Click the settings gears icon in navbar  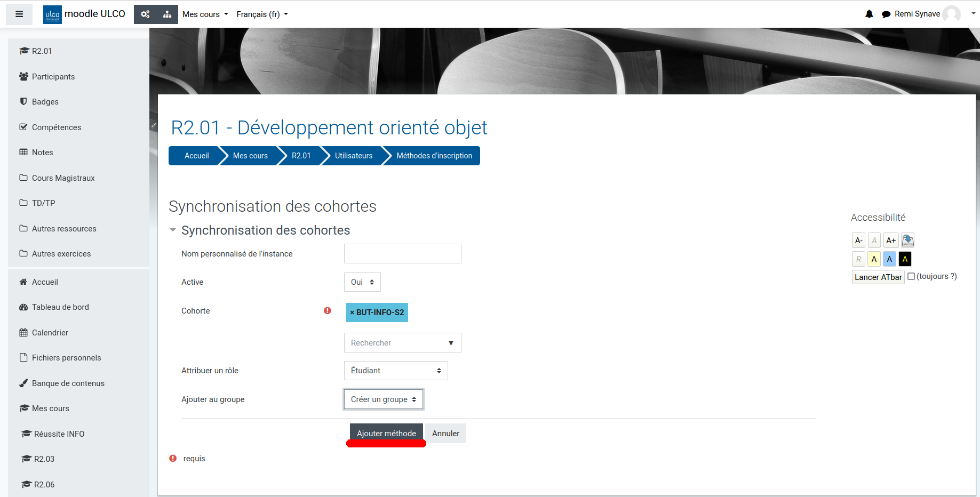pyautogui.click(x=145, y=14)
